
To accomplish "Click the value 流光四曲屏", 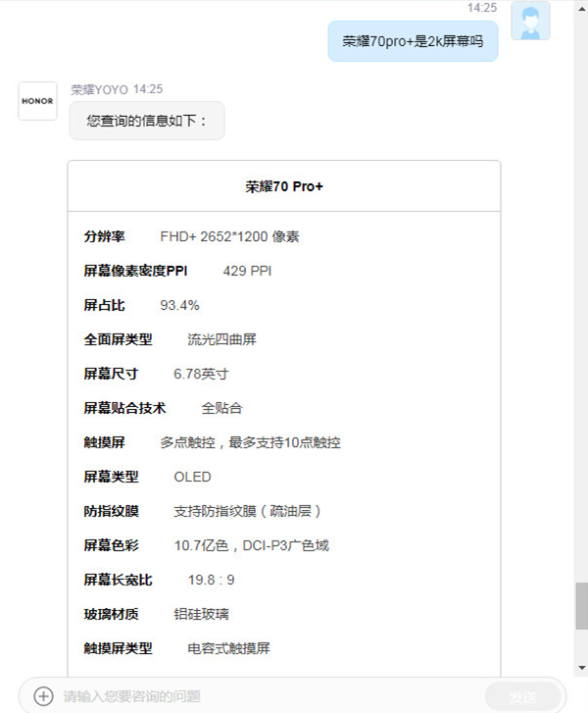I will coord(221,339).
